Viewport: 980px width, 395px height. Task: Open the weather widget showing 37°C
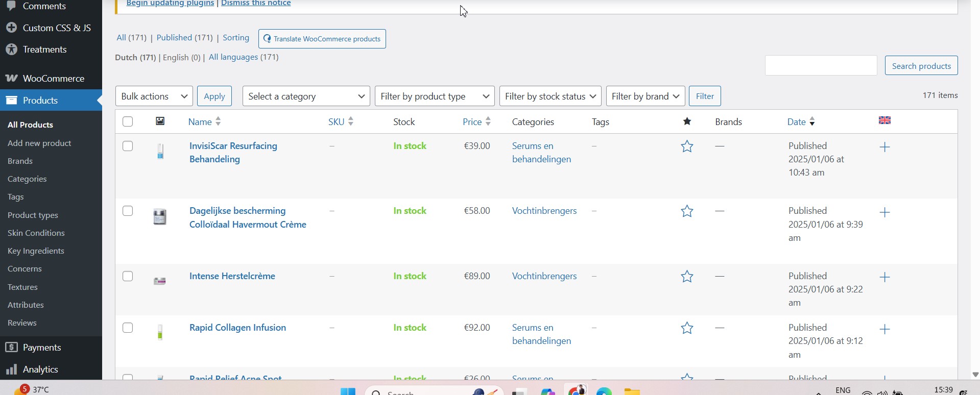coord(32,389)
